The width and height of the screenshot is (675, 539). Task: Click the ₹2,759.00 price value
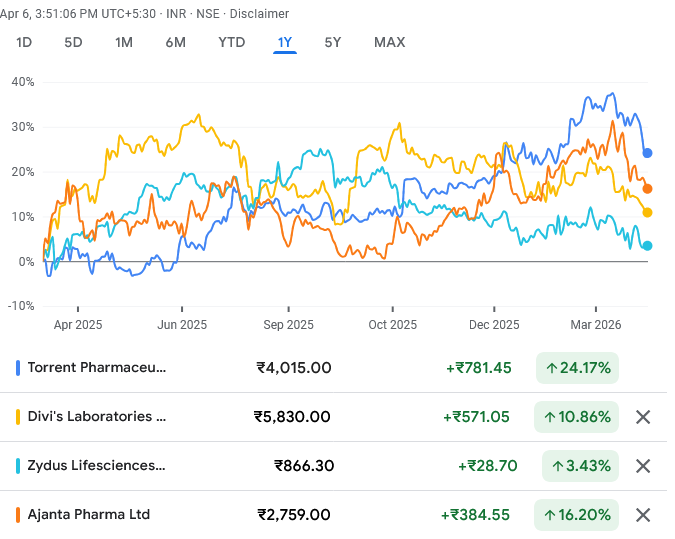[x=294, y=515]
